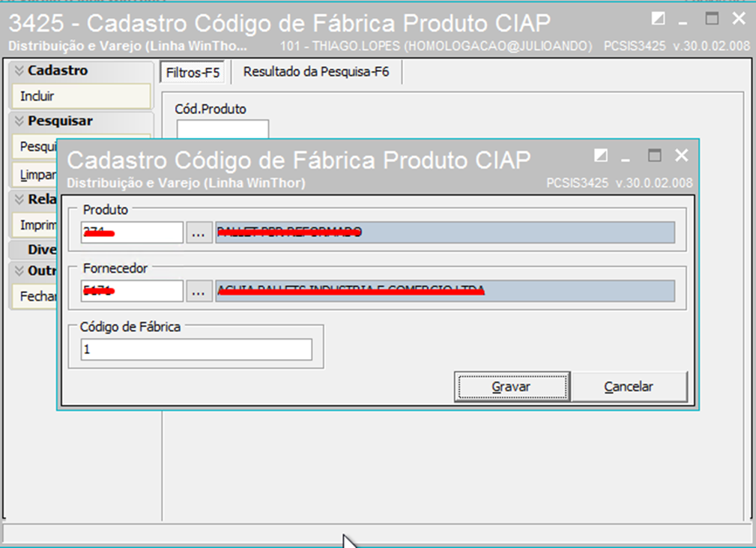Click the Cancelar button
The height and width of the screenshot is (548, 756).
point(629,387)
